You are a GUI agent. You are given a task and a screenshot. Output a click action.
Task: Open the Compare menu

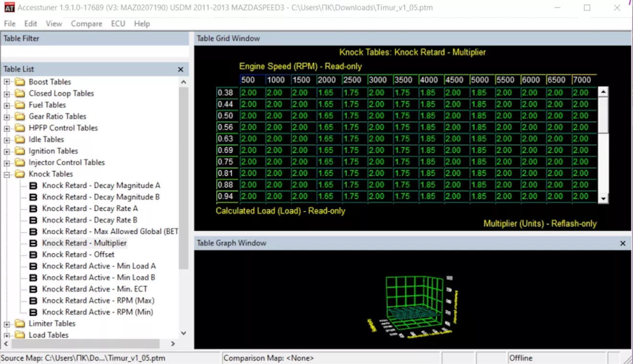(86, 23)
